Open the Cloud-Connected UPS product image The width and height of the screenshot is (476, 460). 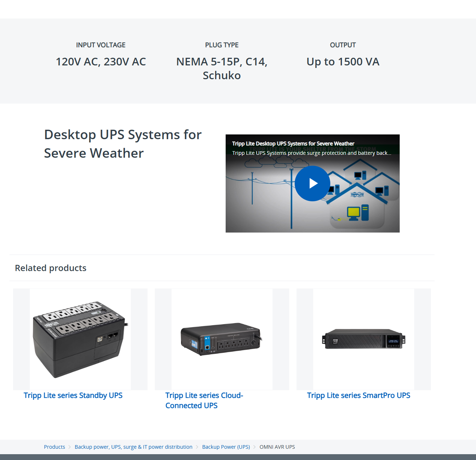pos(222,339)
